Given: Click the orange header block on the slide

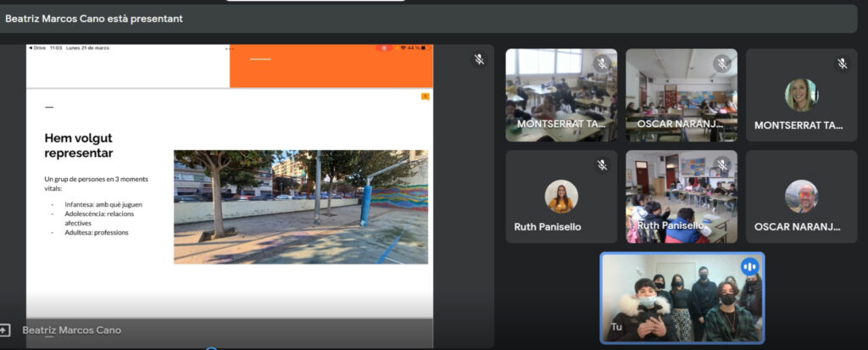Looking at the screenshot, I should [331, 69].
